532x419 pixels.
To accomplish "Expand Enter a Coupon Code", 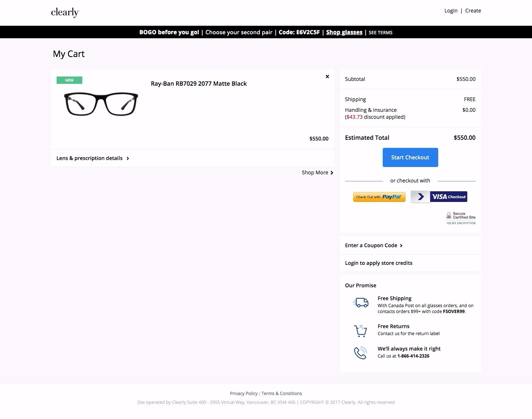I will (x=374, y=245).
